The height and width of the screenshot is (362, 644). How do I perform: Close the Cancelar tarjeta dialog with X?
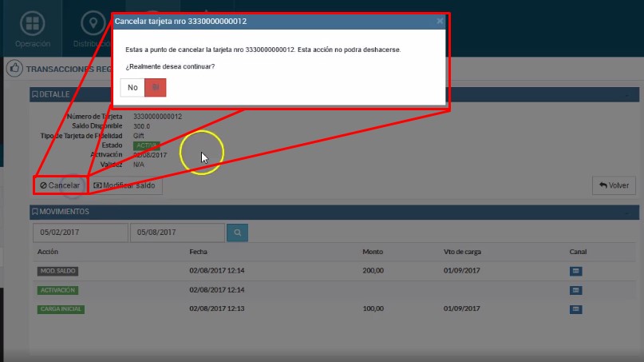(440, 22)
